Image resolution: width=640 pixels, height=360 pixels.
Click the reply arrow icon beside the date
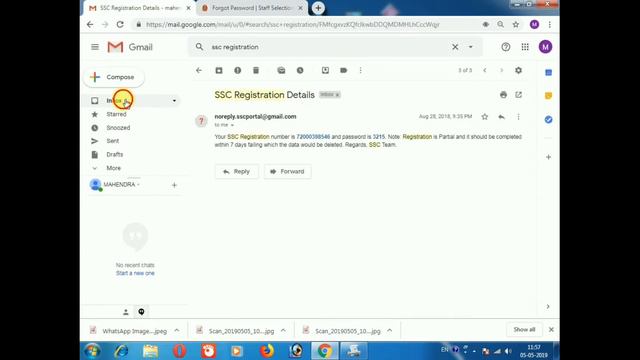(501, 117)
